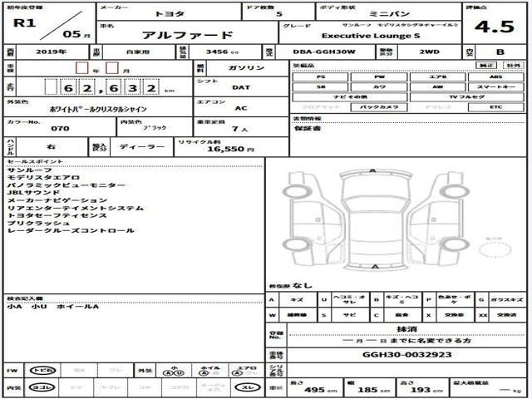The height and width of the screenshot is (399, 532).
Task: Click the color number 070
Action: coord(60,129)
